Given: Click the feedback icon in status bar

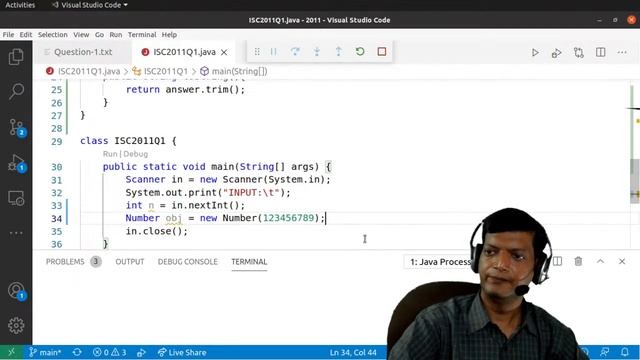Looking at the screenshot, I should [605, 351].
